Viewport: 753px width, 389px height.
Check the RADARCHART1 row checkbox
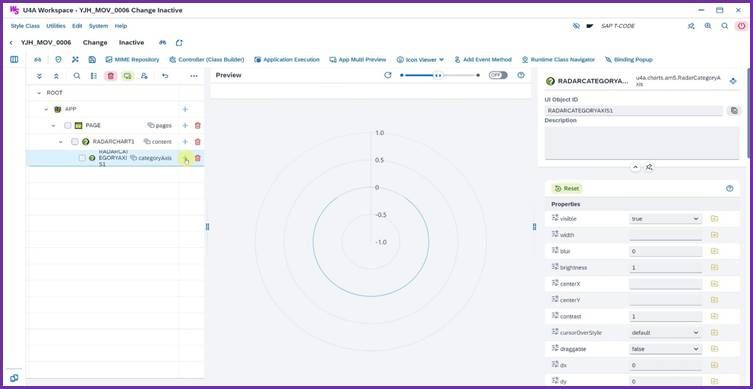(x=75, y=142)
